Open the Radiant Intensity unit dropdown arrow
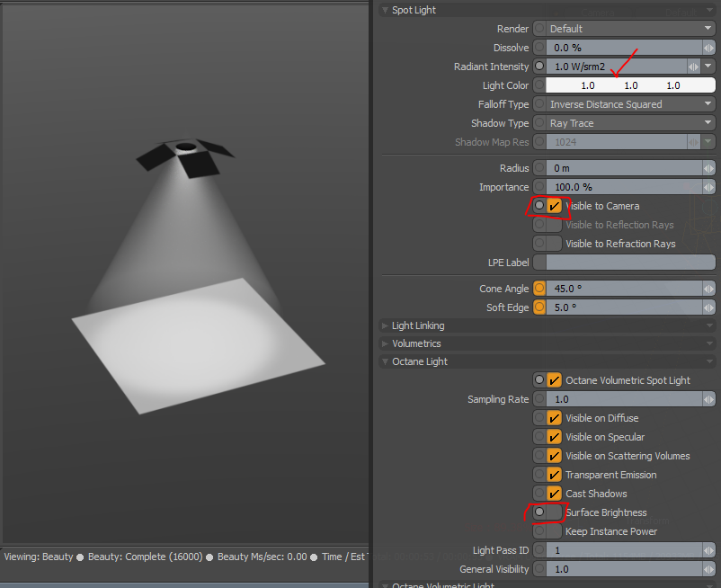The width and height of the screenshot is (721, 588). (x=708, y=67)
